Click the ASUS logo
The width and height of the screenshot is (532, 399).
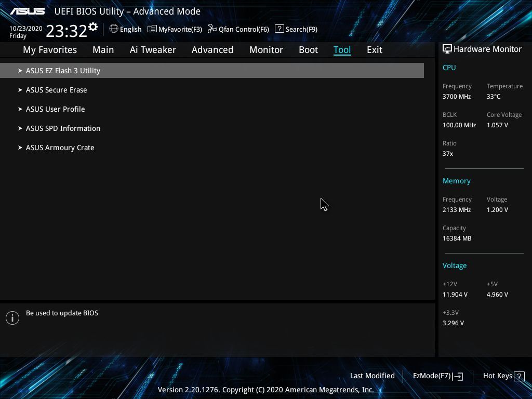click(27, 11)
